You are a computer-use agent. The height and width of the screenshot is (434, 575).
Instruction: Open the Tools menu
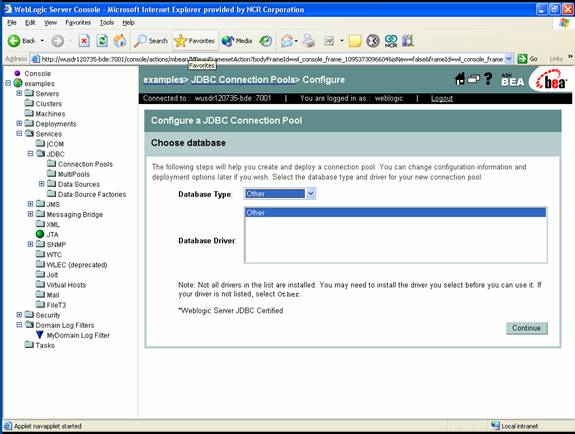coord(107,23)
